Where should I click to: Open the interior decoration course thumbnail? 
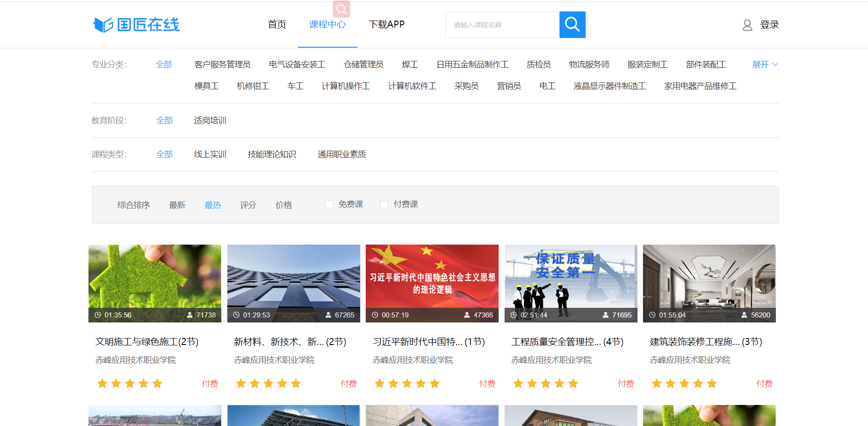pos(709,284)
